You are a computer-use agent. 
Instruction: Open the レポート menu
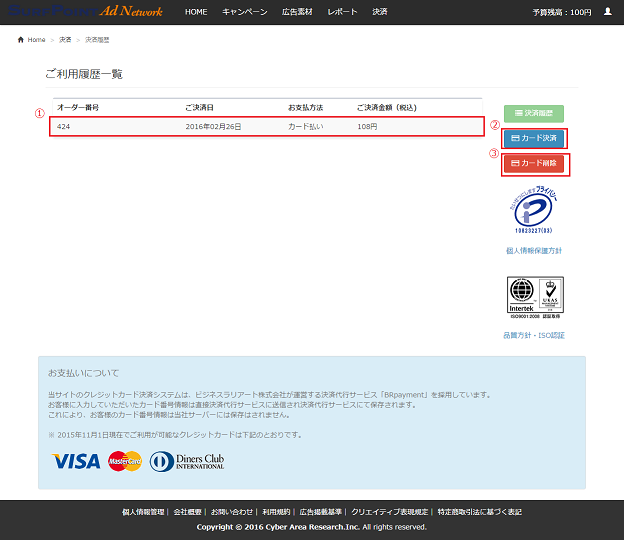coord(342,12)
